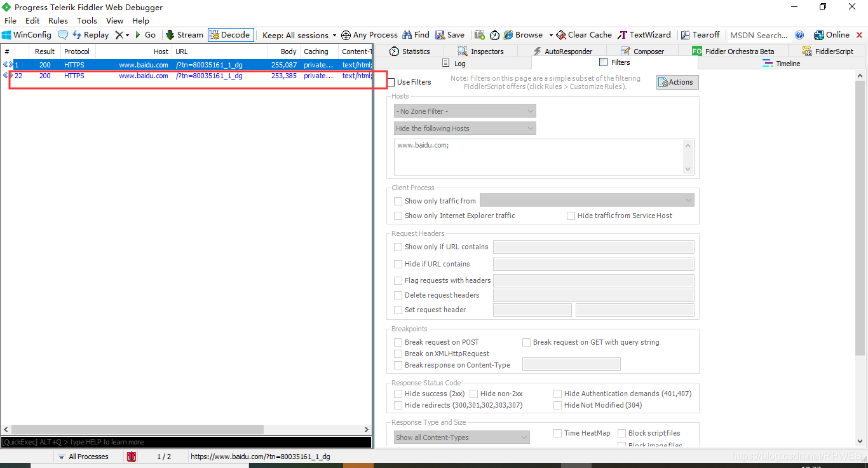Toggle Stream mode in toolbar

pos(184,35)
